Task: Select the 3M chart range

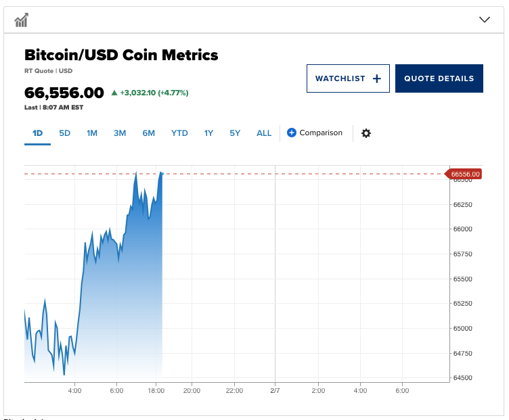Action: [x=120, y=133]
